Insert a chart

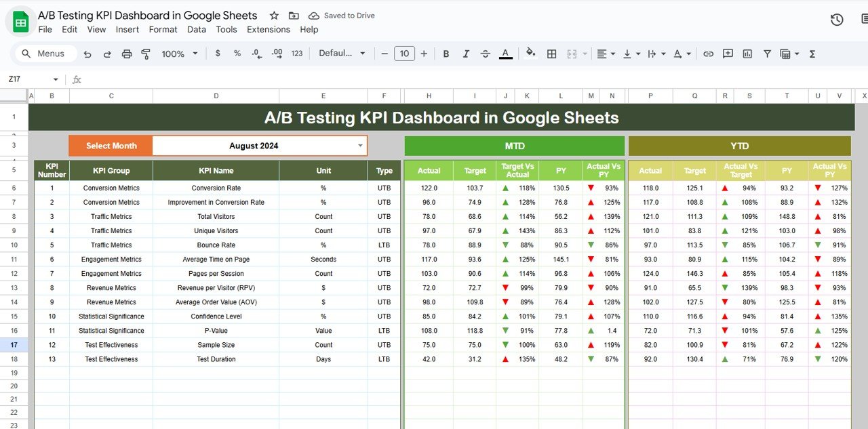point(747,54)
